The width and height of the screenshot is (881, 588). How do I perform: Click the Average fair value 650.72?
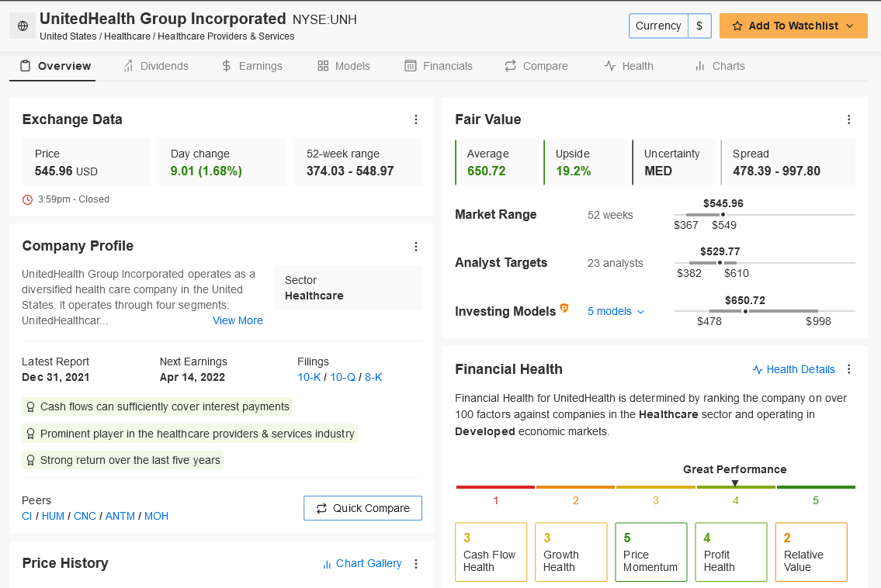(x=487, y=171)
